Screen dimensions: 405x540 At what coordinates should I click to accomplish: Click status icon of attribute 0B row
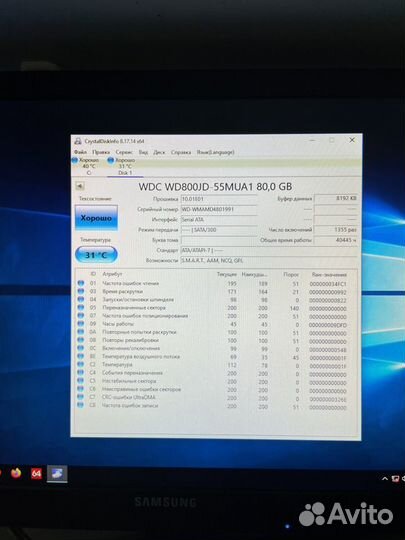(81, 340)
